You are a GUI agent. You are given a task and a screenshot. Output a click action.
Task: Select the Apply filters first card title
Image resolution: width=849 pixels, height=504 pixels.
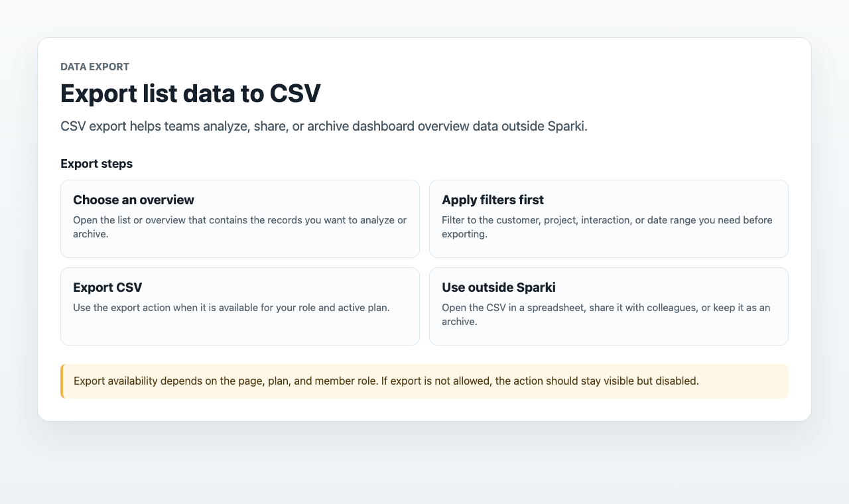(x=493, y=200)
